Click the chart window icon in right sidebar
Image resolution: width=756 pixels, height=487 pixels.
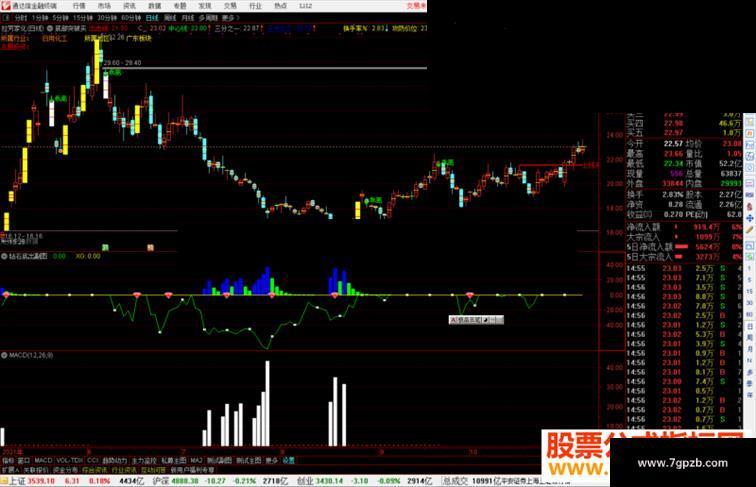tap(750, 145)
